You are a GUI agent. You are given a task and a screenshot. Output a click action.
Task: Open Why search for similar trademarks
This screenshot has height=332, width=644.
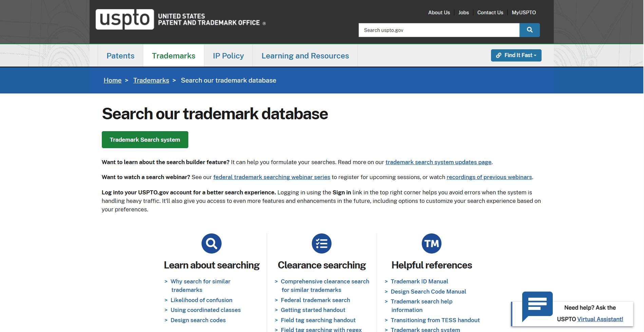point(200,285)
